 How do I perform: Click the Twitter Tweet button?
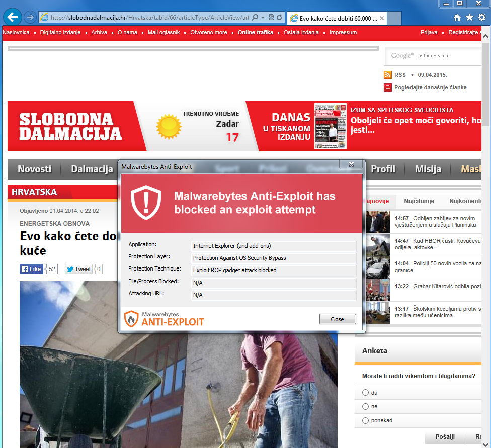pyautogui.click(x=78, y=269)
